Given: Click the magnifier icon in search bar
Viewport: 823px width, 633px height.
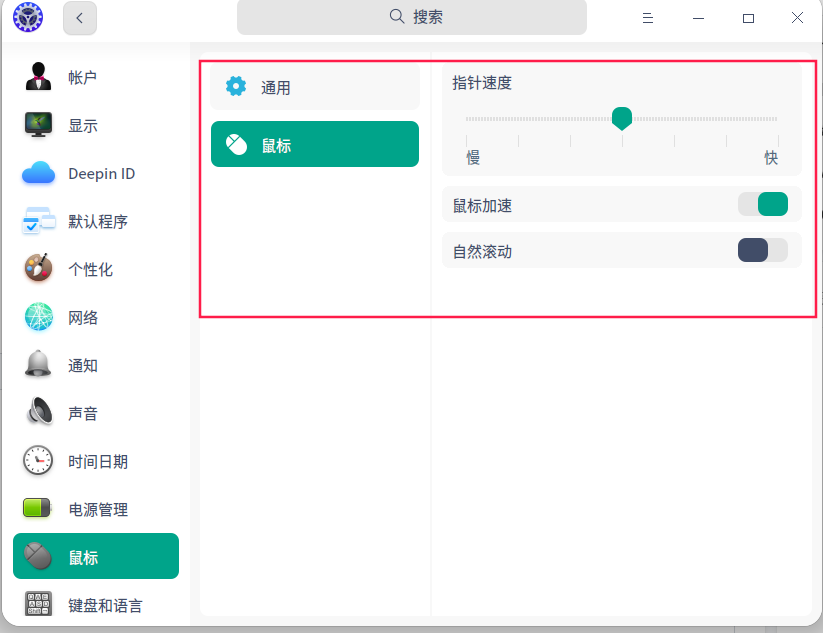Looking at the screenshot, I should click(397, 17).
